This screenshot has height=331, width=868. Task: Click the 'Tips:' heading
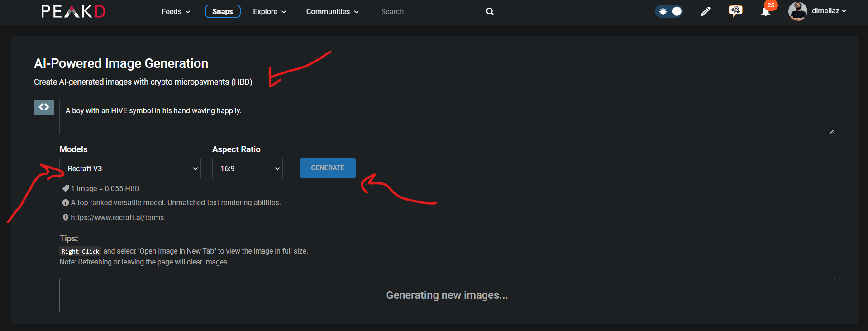(69, 238)
